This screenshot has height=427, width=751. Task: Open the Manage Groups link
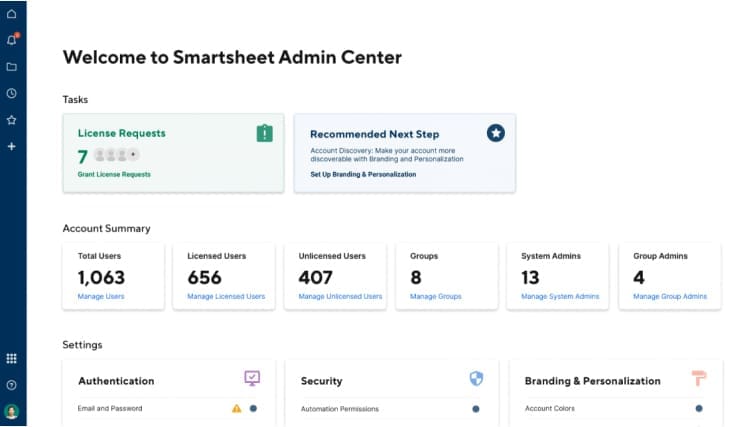click(436, 297)
